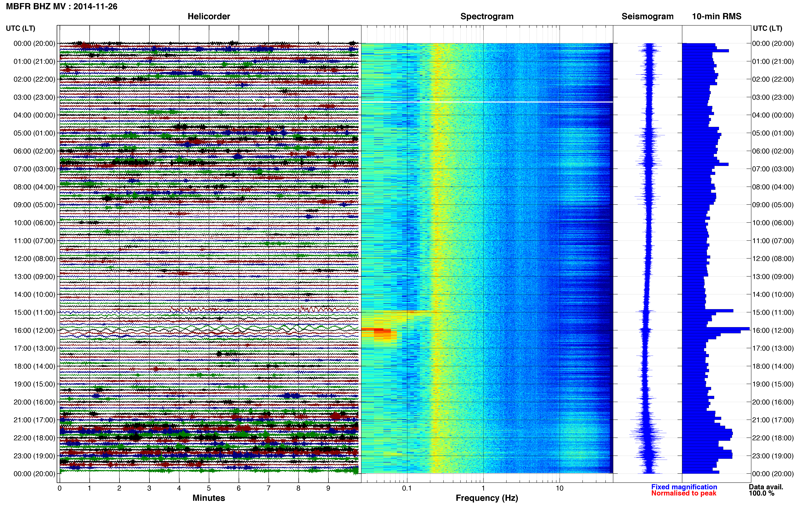The image size is (812, 508).
Task: Click the '0.1' frequency tick label
Action: tap(407, 488)
